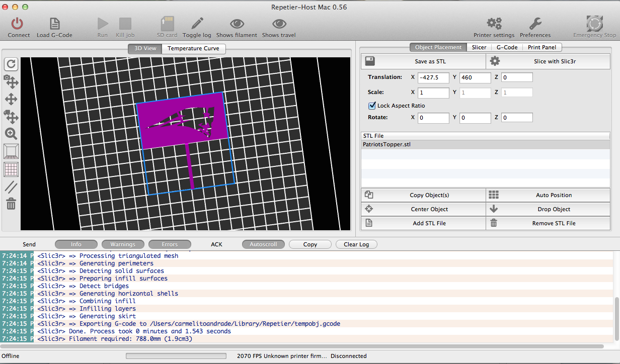Open the Slicer tab

click(479, 47)
